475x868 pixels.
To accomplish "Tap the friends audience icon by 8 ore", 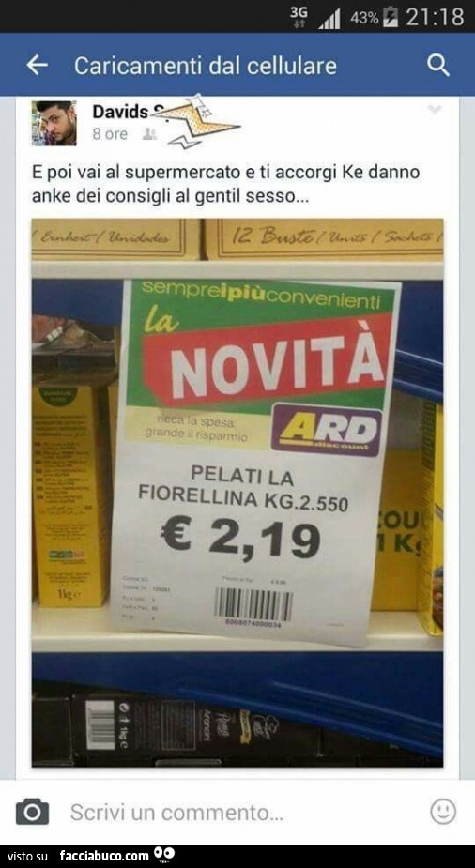I will click(x=149, y=134).
